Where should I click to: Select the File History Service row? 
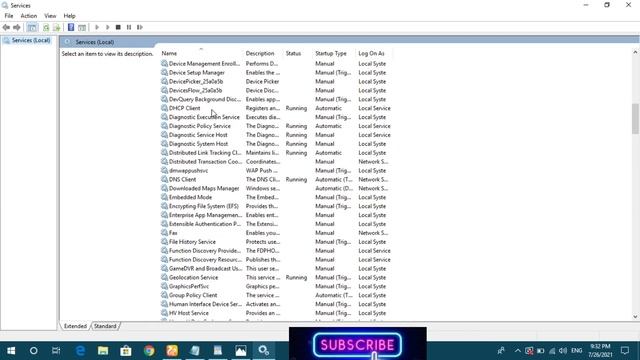point(276,242)
